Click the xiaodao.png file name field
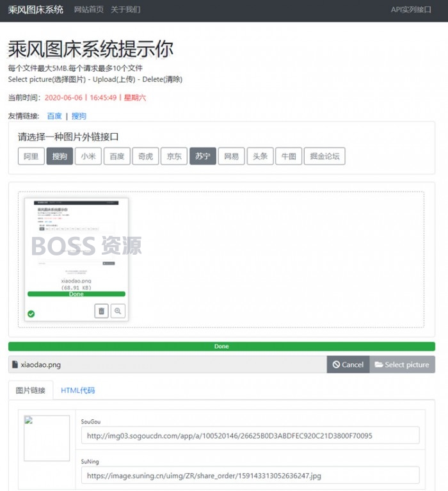Screen dimensions: 448x491 [168, 364]
